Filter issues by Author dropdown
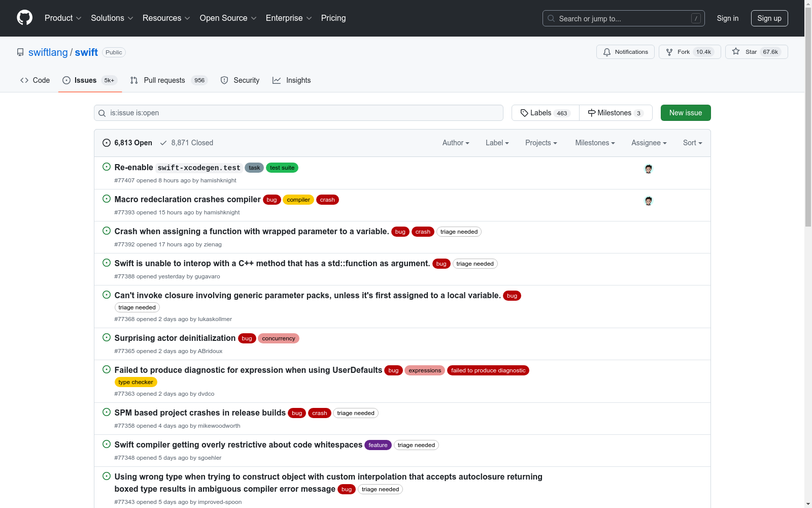The height and width of the screenshot is (508, 812). point(456,143)
